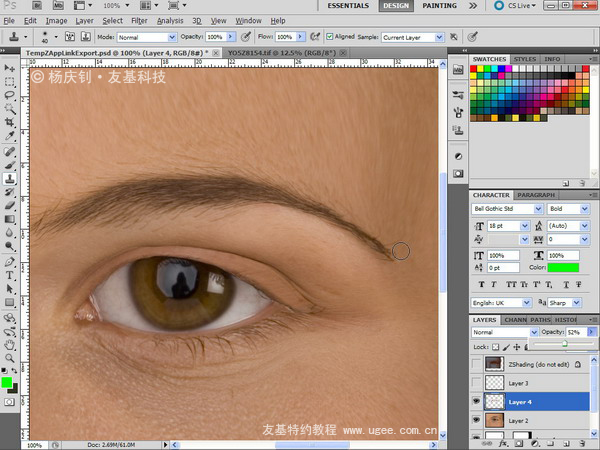Click the layer Opacity value field 52%
Viewport: 600px width, 450px height.
(x=576, y=332)
